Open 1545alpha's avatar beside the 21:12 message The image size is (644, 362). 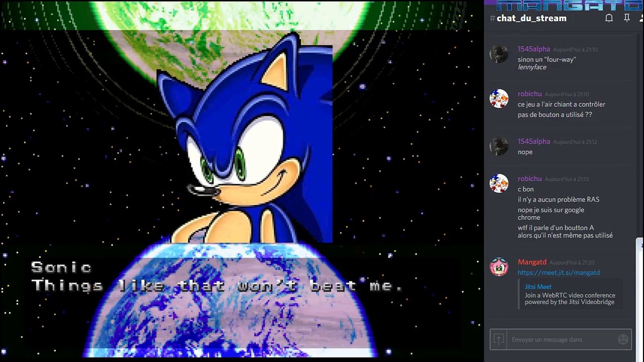click(x=499, y=146)
